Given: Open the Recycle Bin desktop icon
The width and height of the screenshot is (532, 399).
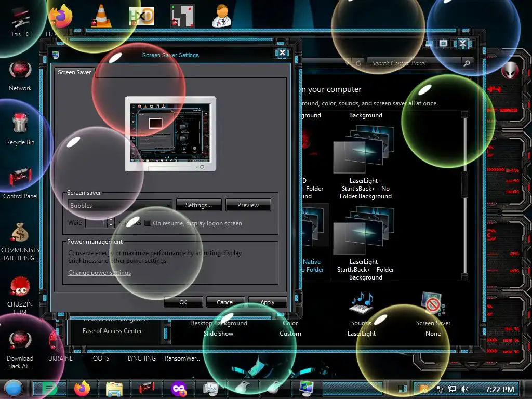Looking at the screenshot, I should point(20,129).
